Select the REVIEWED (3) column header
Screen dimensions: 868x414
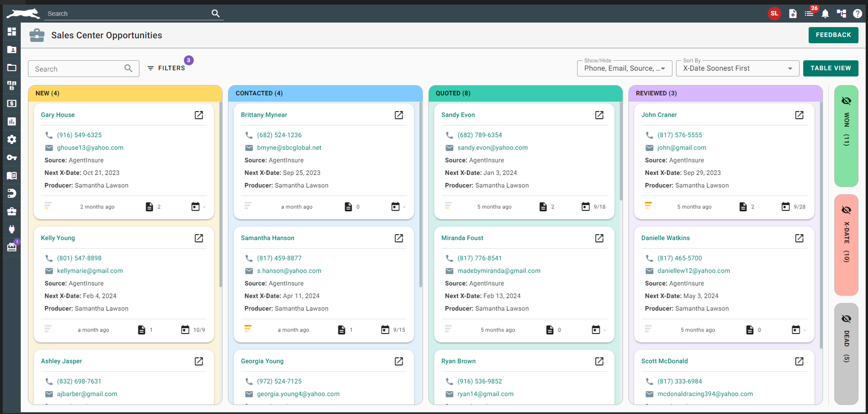(656, 93)
